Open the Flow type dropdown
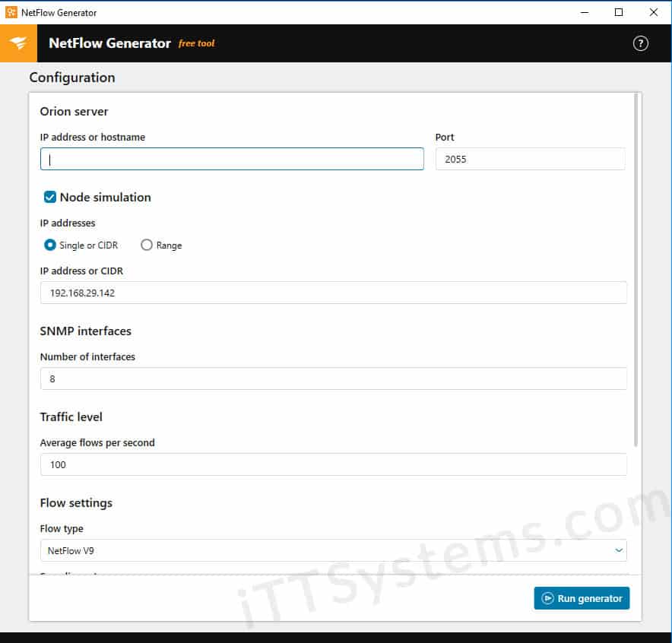This screenshot has height=643, width=672. [334, 550]
